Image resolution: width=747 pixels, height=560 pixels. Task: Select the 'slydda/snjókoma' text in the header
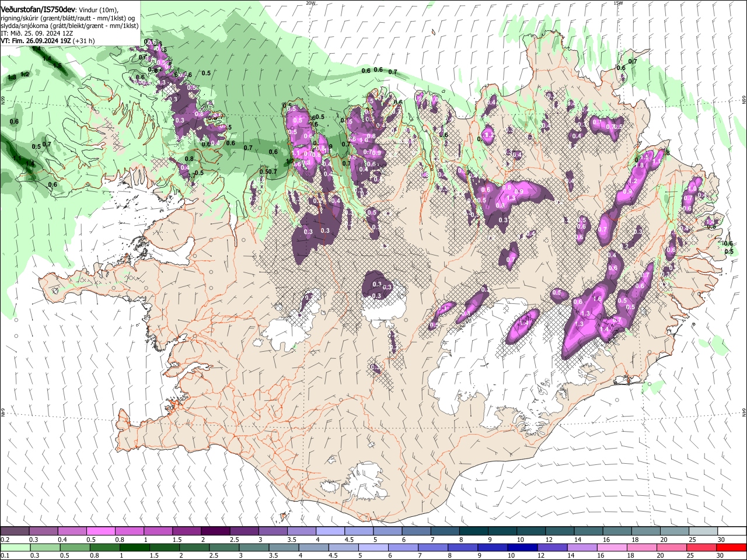pyautogui.click(x=26, y=26)
